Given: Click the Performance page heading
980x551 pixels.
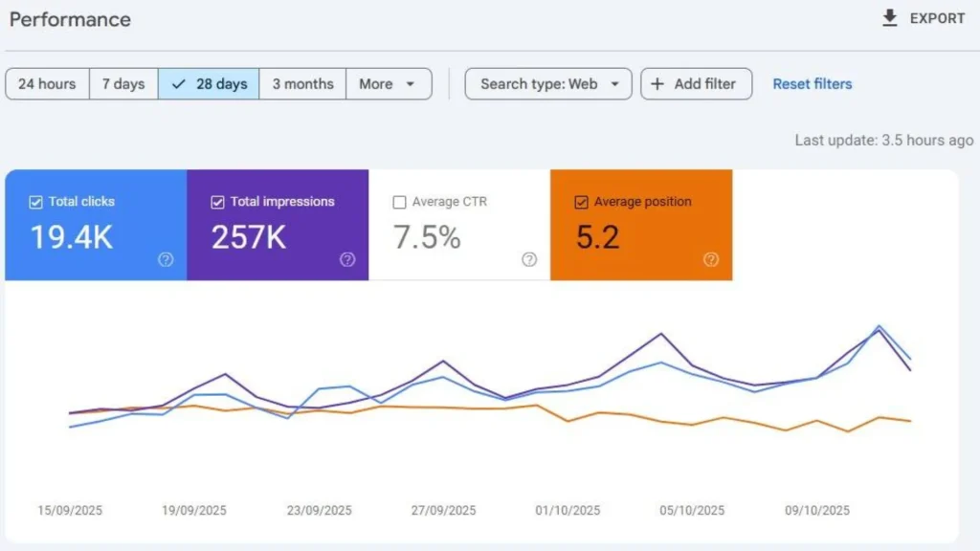Looking at the screenshot, I should pos(70,19).
